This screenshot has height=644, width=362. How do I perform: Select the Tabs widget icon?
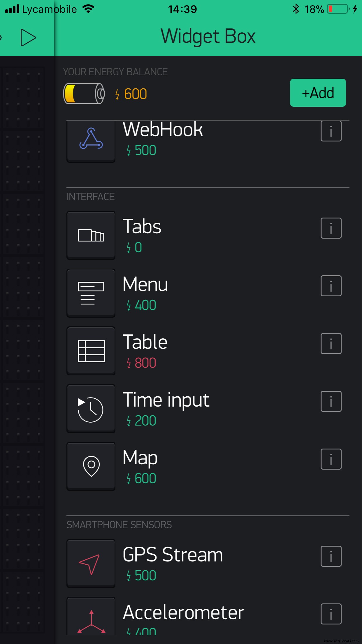[91, 235]
